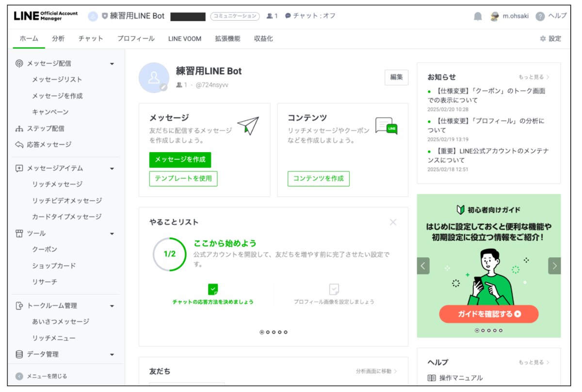Screen dimensions: 582x392
Task: Click the gray profile image task icon
Action: [334, 289]
